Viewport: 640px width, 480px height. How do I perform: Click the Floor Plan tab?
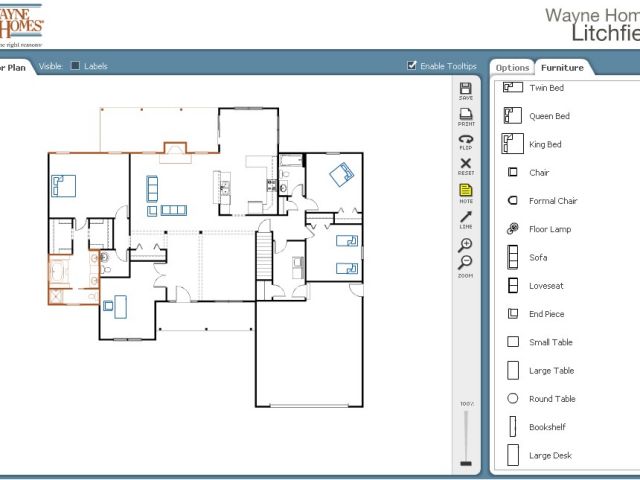point(14,67)
